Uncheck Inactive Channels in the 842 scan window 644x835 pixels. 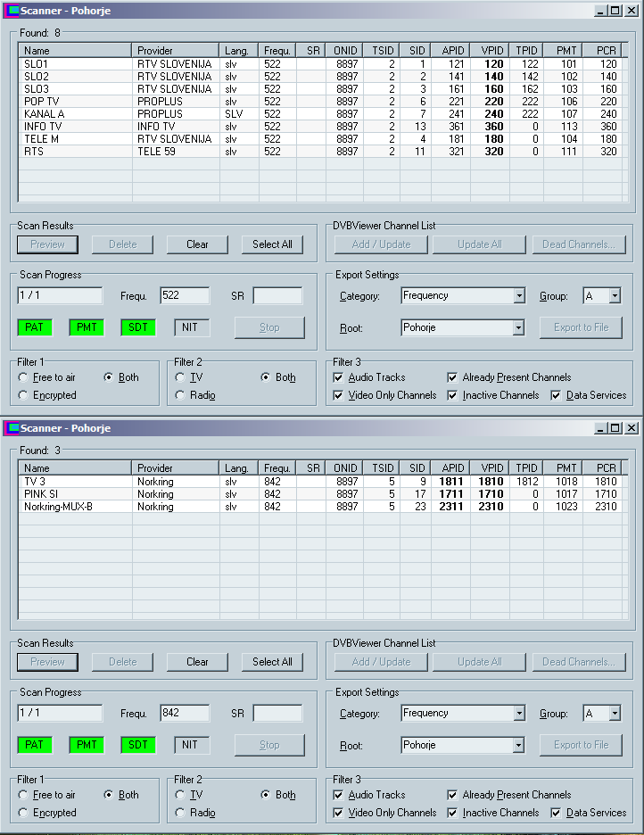pyautogui.click(x=452, y=813)
